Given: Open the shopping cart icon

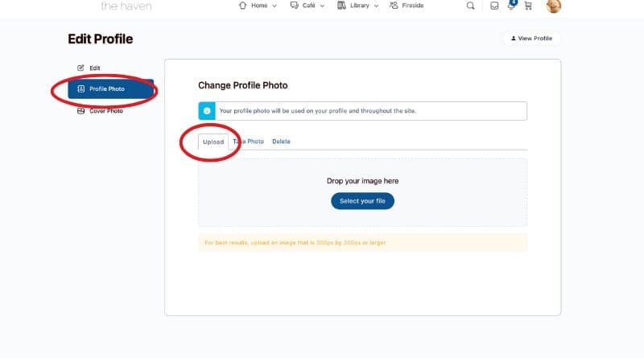Looking at the screenshot, I should (528, 6).
